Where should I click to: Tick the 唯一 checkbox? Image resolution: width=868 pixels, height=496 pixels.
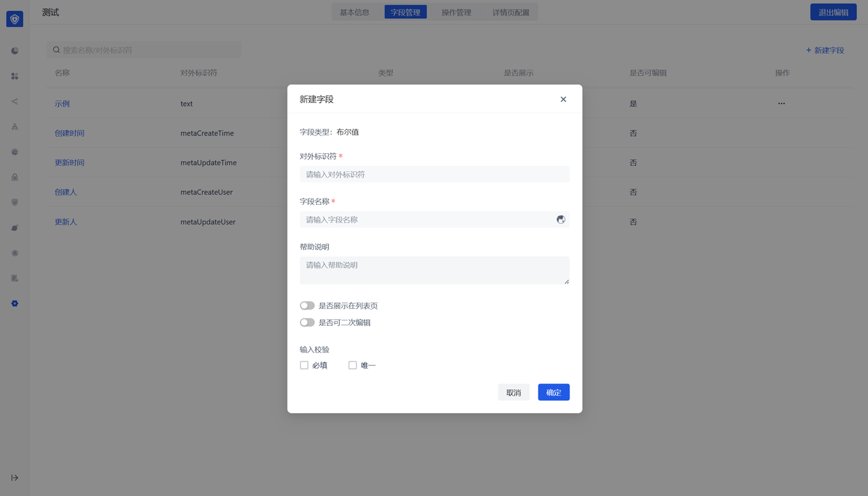tap(353, 365)
